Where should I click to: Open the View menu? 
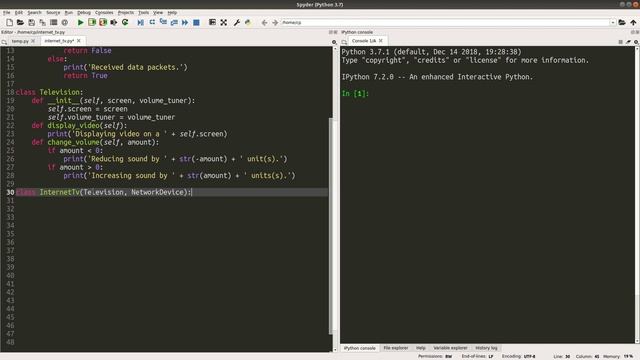tap(158, 13)
